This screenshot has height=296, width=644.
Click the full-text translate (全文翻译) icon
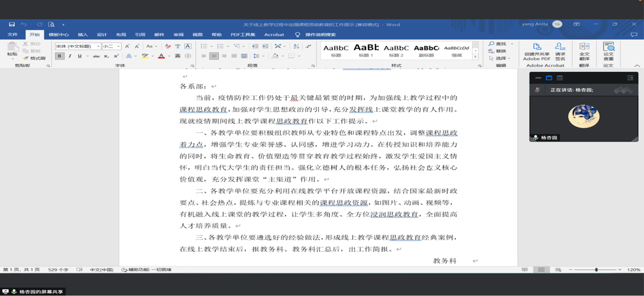(584, 50)
